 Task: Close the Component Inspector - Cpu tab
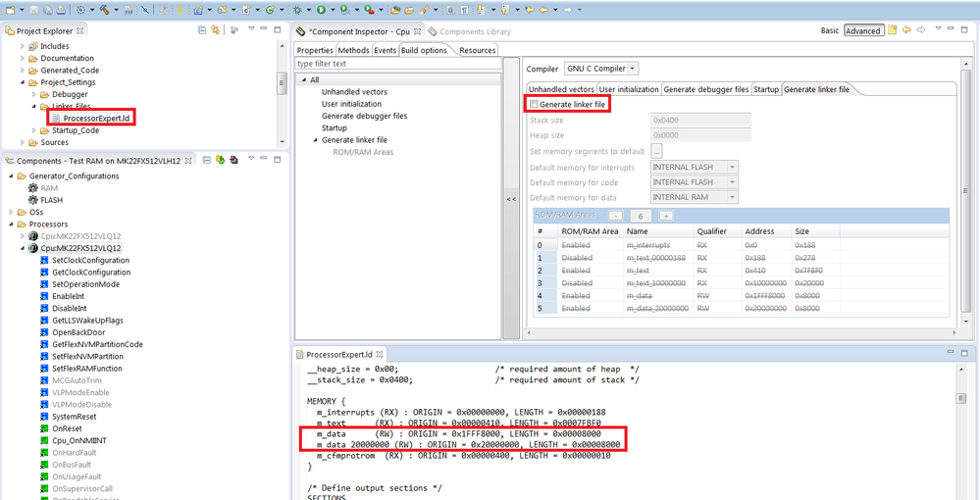417,31
